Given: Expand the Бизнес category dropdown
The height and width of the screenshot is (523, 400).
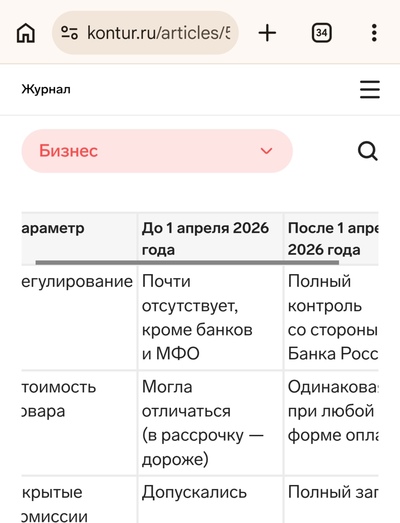Looking at the screenshot, I should point(157,151).
